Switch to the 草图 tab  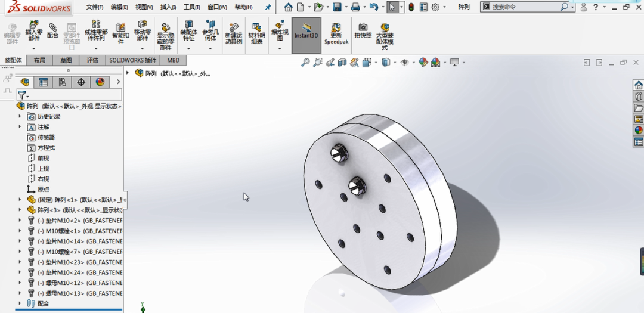click(x=66, y=60)
